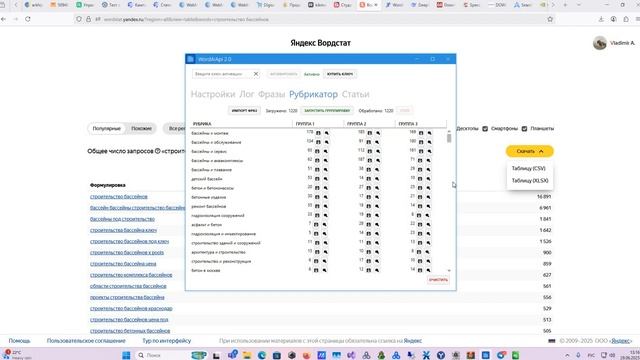Reload the browser page
The width and height of the screenshot is (640, 360).
click(x=28, y=19)
